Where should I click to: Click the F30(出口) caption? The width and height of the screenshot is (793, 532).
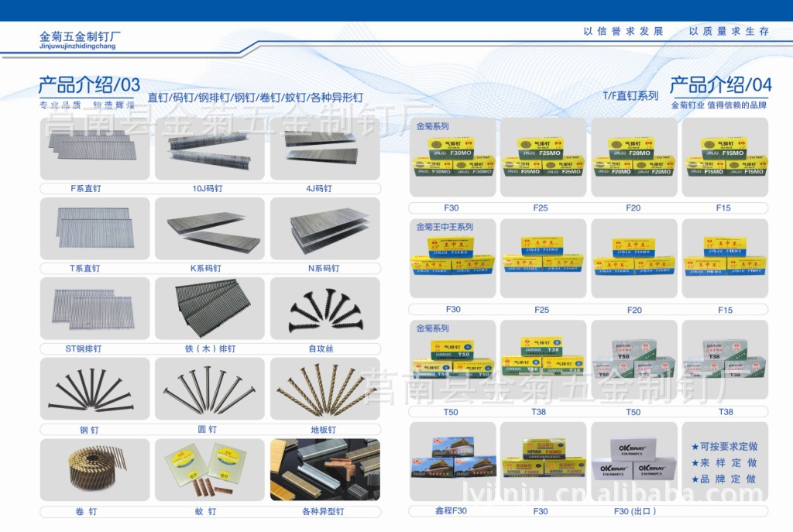click(x=635, y=511)
